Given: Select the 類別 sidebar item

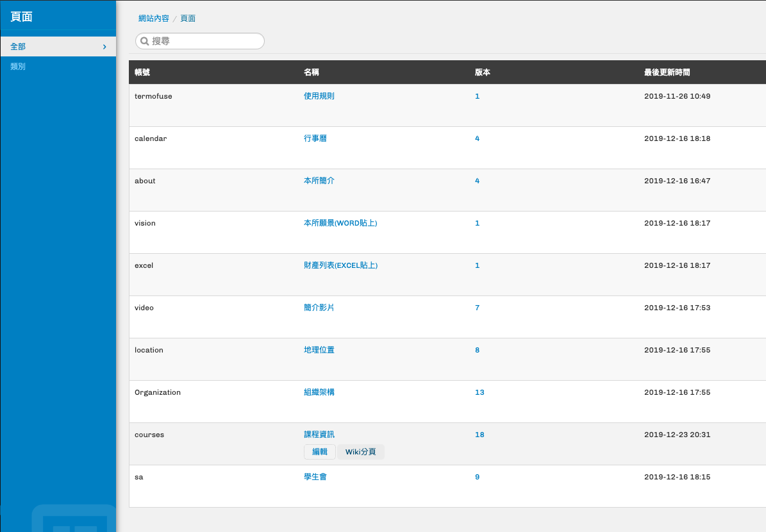Looking at the screenshot, I should [18, 67].
